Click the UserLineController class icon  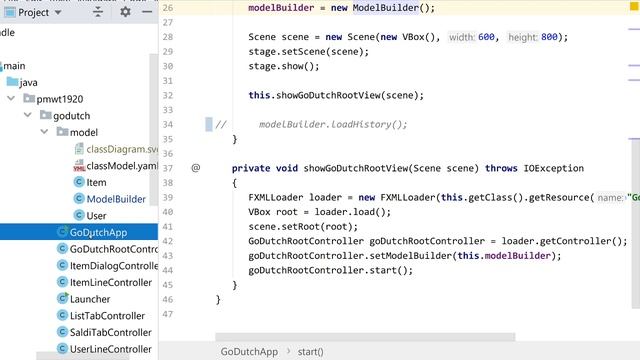(62, 349)
